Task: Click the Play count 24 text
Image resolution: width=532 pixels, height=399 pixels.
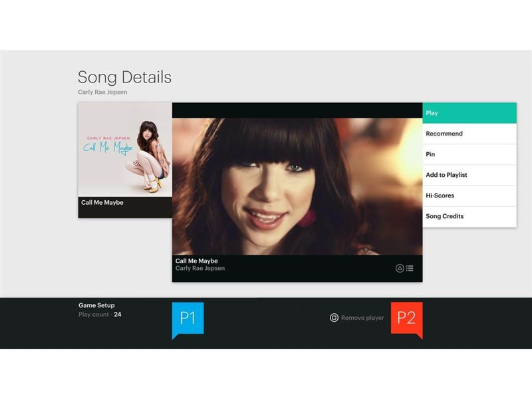Action: pos(100,315)
